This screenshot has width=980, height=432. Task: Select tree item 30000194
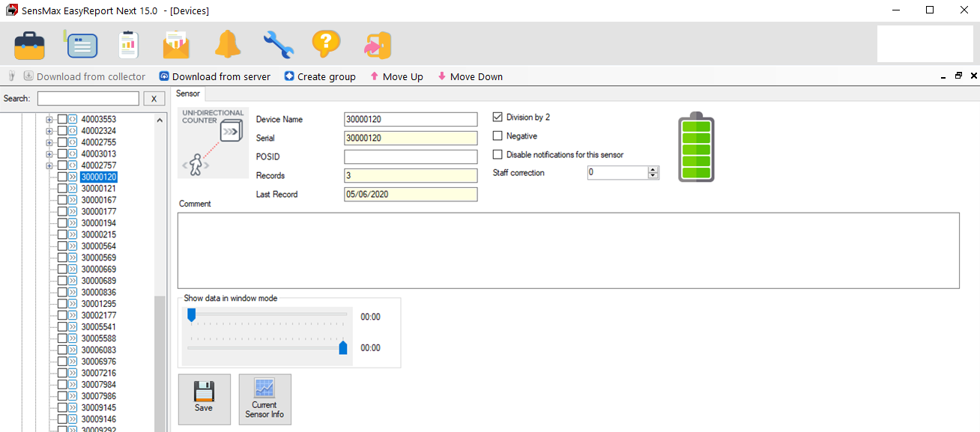click(99, 223)
